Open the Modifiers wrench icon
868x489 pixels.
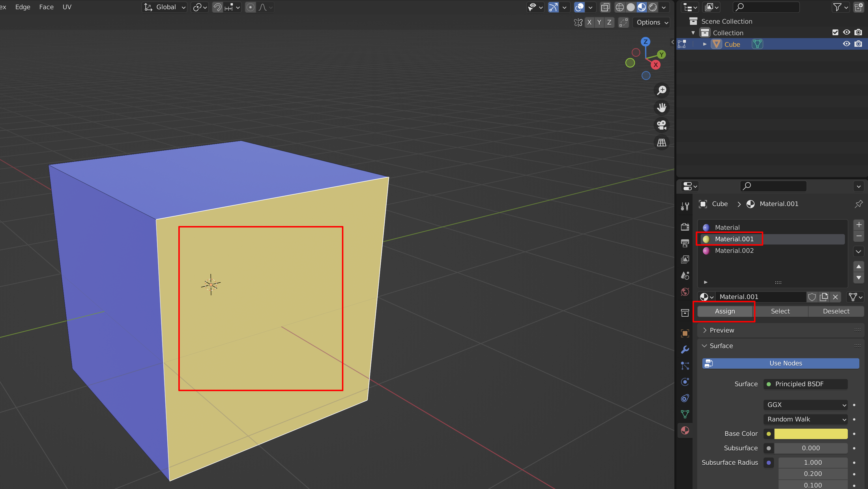click(685, 350)
